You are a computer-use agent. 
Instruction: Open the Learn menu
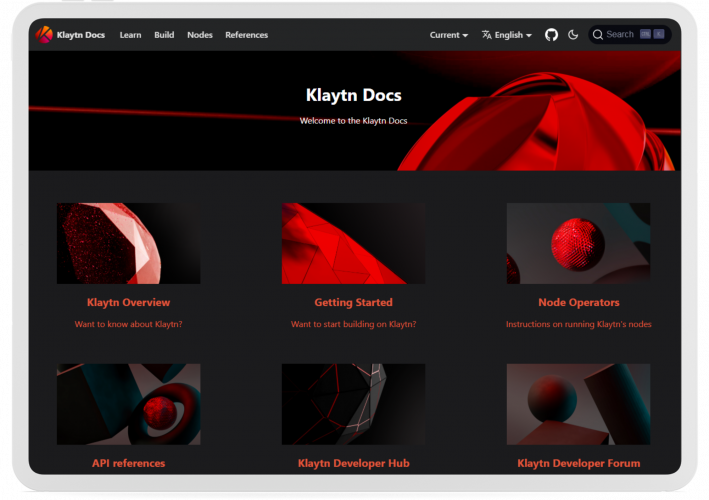click(x=130, y=35)
